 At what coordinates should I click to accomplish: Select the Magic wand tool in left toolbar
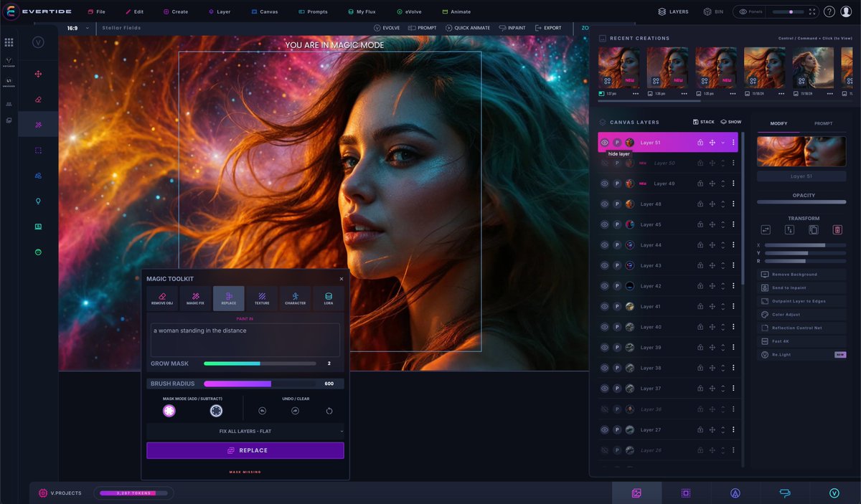(x=38, y=125)
